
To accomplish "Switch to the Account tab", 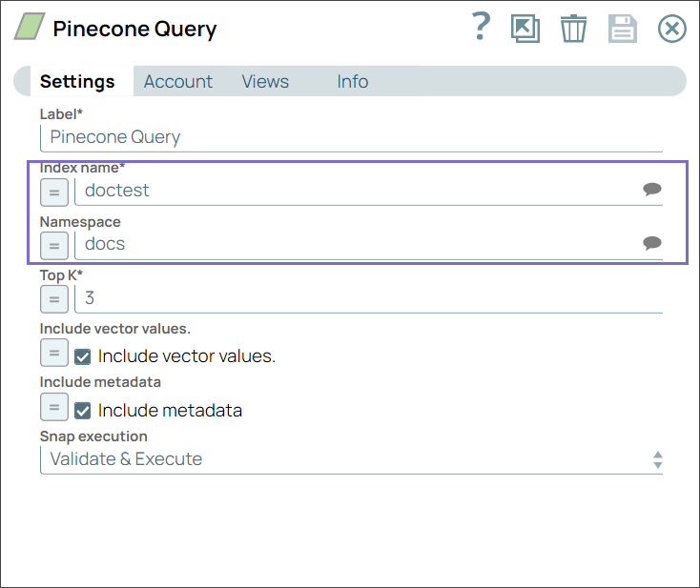I will click(177, 82).
